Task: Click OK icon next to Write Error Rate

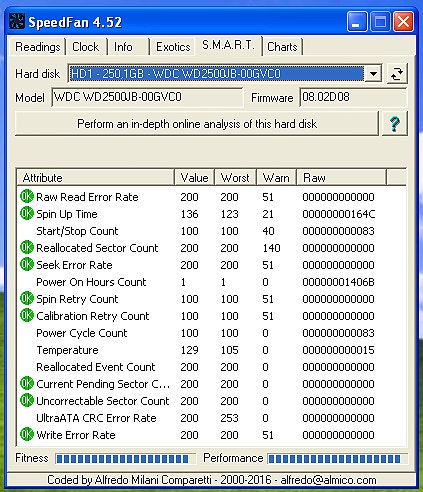Action: point(27,434)
